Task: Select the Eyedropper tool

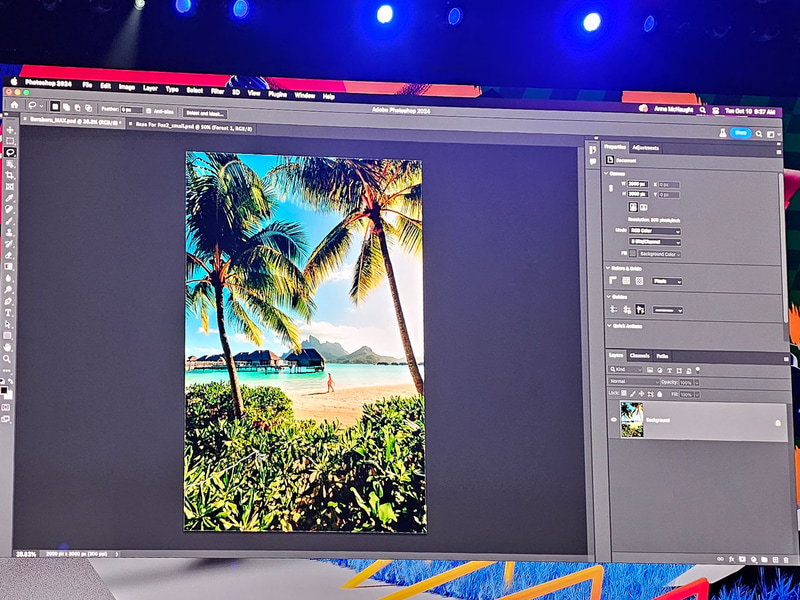Action: 10,198
